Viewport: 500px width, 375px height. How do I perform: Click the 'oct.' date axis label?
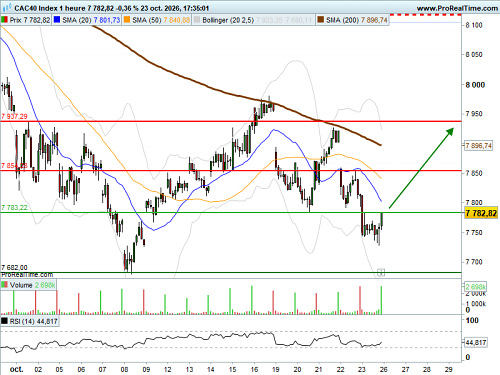coord(17,369)
